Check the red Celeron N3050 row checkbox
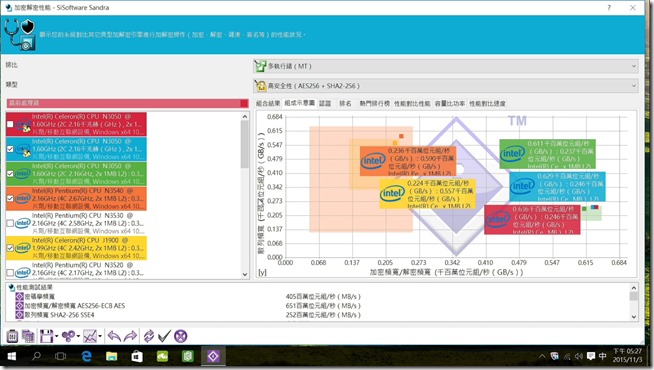Image resolution: width=654 pixels, height=370 pixels. pos(10,124)
